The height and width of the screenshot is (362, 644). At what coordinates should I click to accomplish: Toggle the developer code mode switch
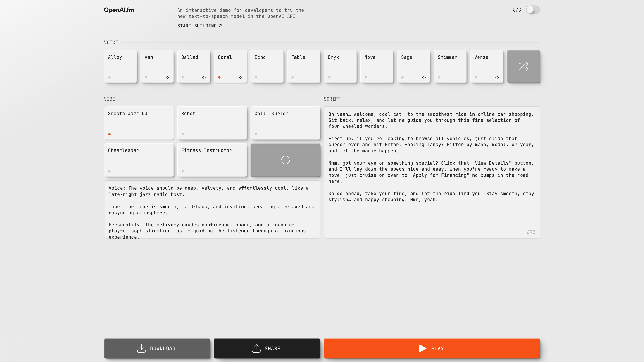tap(532, 10)
